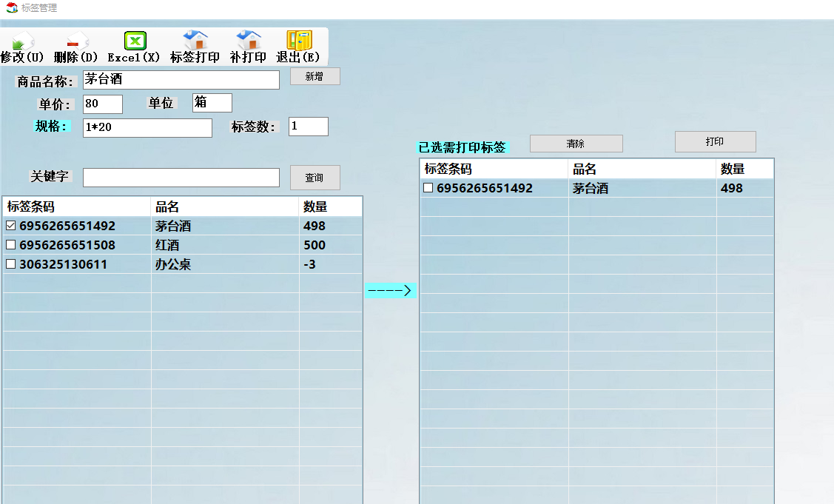Click the 单价 field showing 80

tap(103, 104)
